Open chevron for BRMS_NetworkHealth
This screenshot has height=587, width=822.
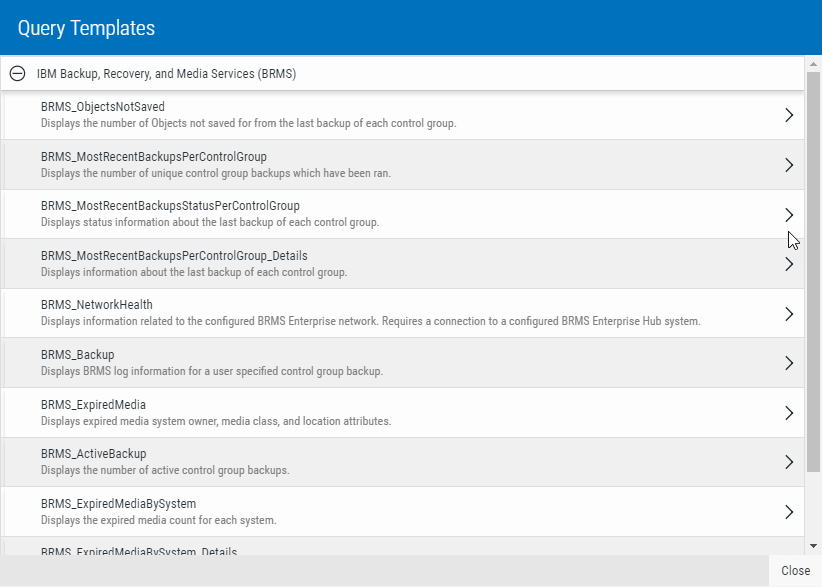(789, 313)
